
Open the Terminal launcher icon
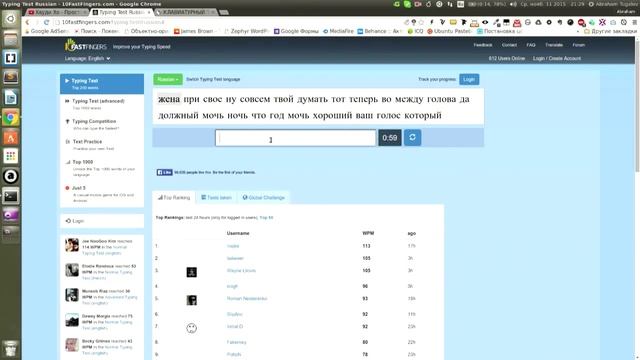coord(11,196)
